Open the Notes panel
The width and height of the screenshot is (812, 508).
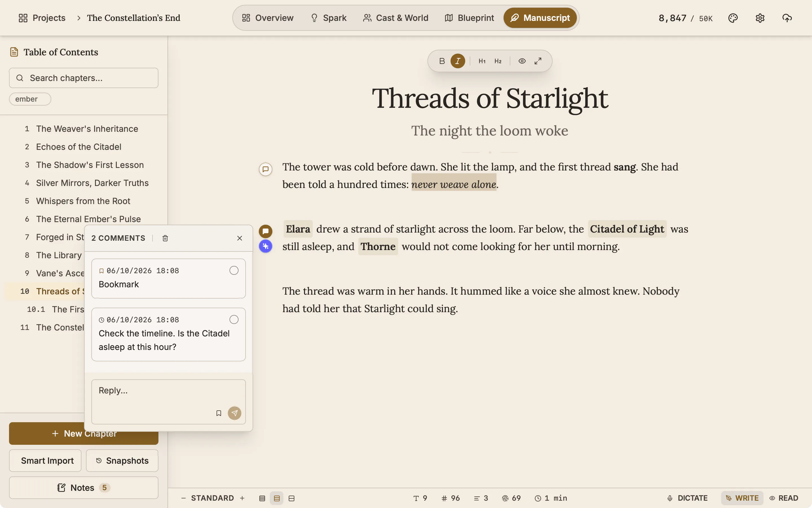pyautogui.click(x=83, y=487)
